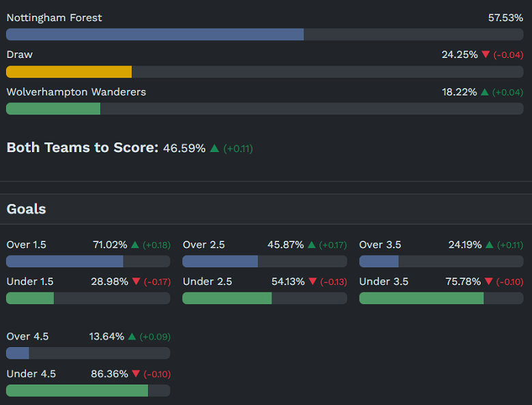This screenshot has height=405, width=532.
Task: Click the Wolverhampton Wanderers team name
Action: (x=76, y=92)
